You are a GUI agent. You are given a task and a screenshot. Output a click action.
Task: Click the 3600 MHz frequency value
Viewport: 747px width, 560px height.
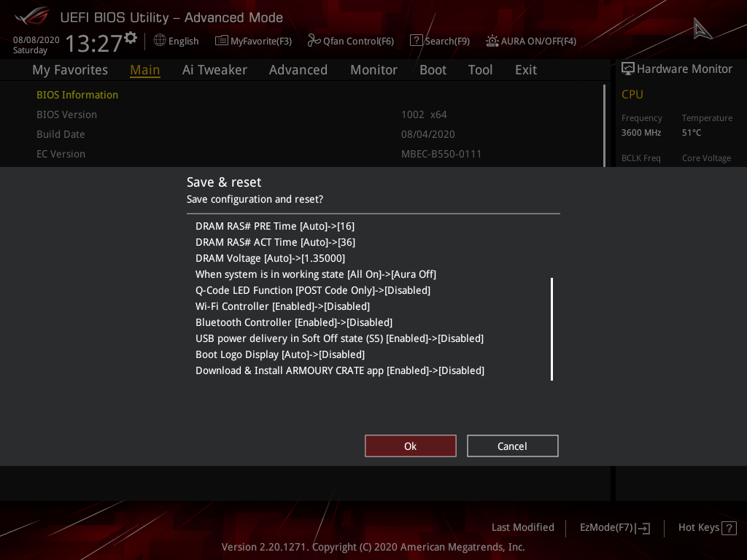pos(641,133)
